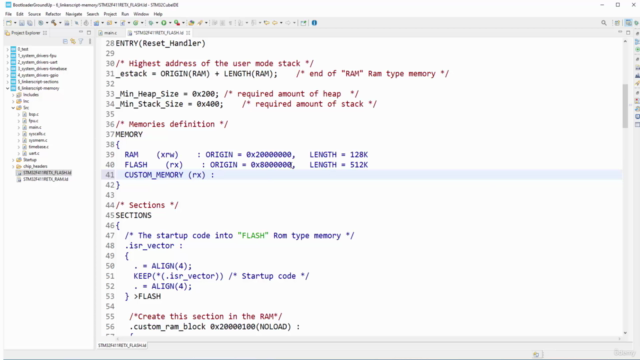640x360 pixels.
Task: Click the Project Explorer filter funnel icon
Action: click(81, 41)
